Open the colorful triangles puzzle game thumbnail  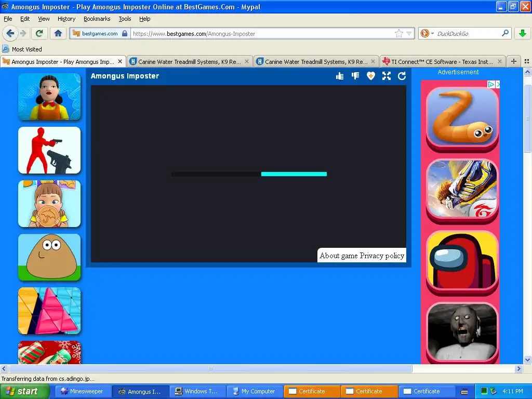[49, 311]
